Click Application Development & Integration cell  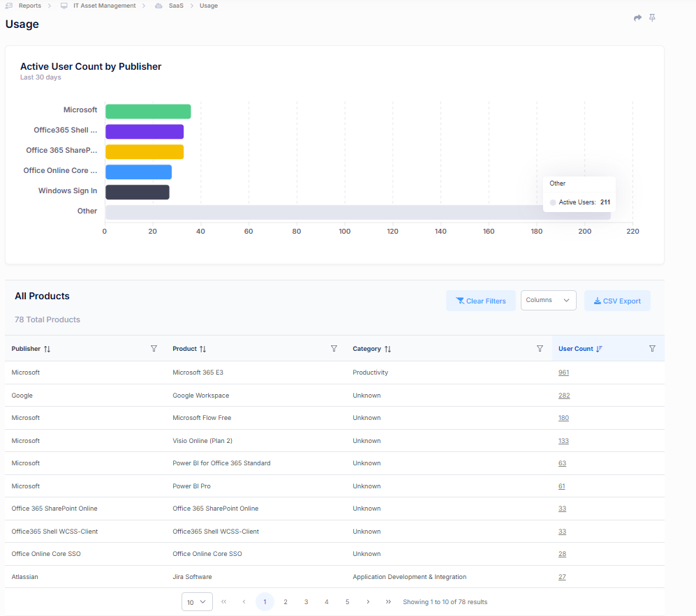click(410, 577)
